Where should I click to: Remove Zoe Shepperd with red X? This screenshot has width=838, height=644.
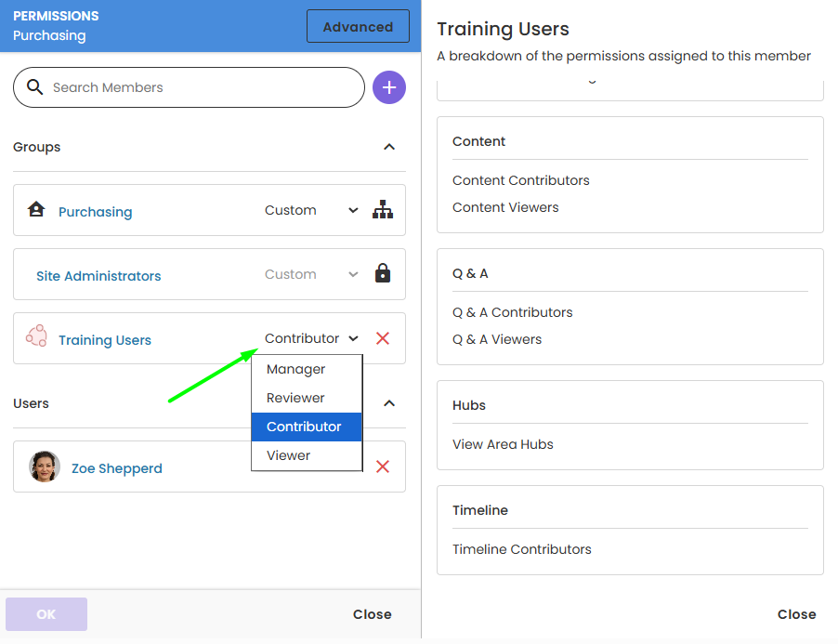click(383, 467)
